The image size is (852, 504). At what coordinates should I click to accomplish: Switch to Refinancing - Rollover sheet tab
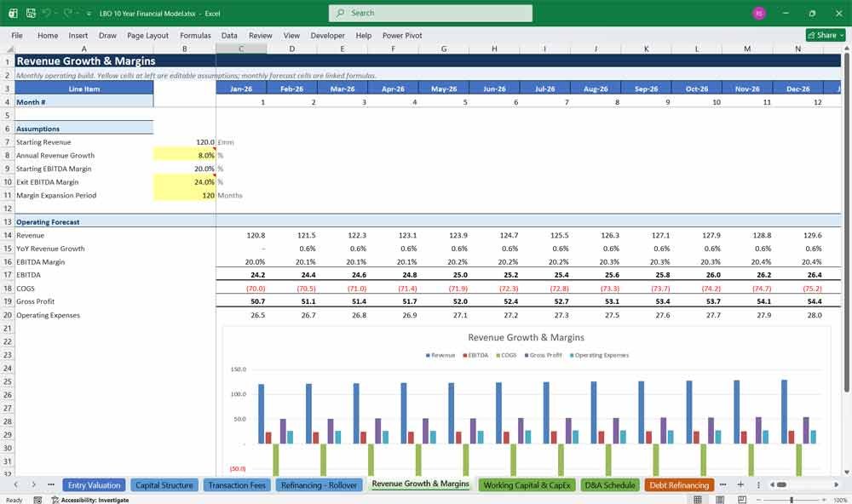[x=319, y=485]
